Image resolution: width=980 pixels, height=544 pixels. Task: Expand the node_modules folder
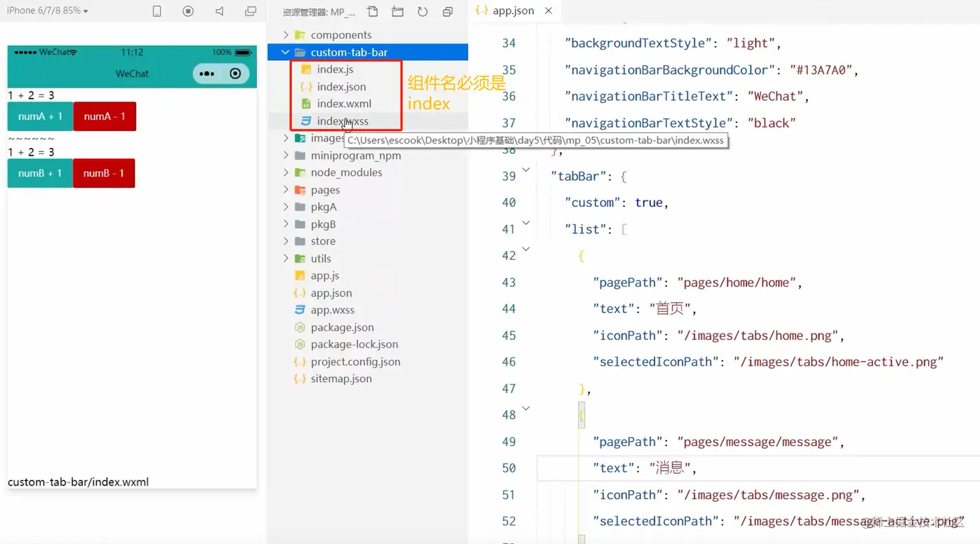[286, 172]
